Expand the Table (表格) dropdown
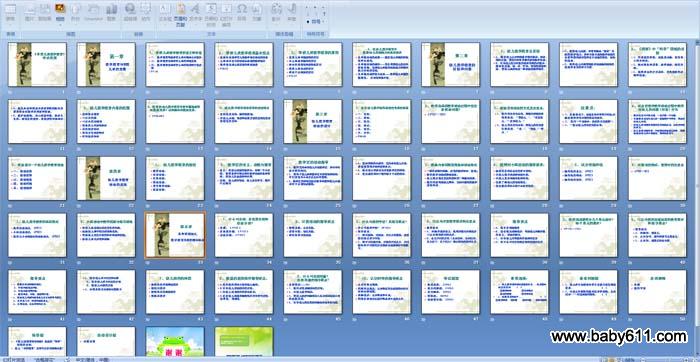700x362 pixels. click(x=10, y=12)
